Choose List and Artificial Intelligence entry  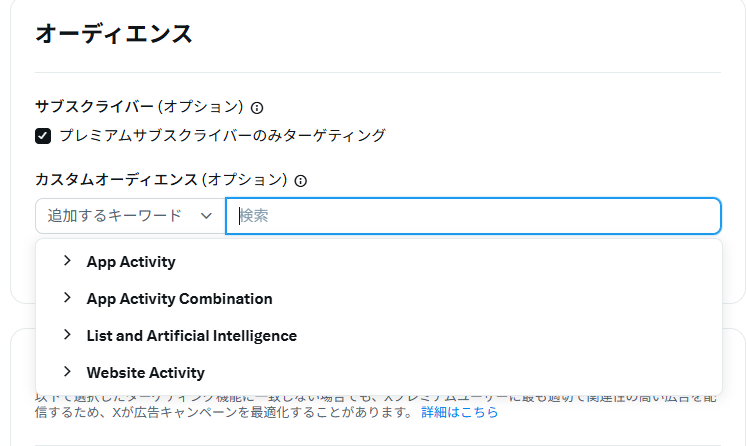click(x=192, y=336)
